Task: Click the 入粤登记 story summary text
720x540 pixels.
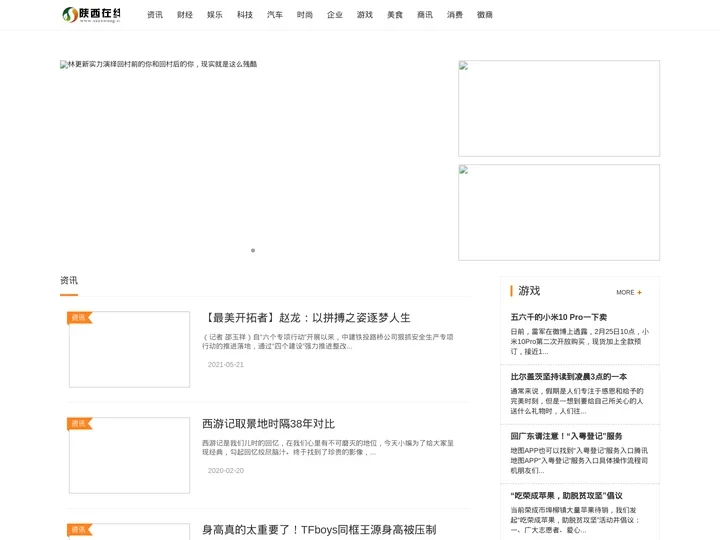Action: 579,461
